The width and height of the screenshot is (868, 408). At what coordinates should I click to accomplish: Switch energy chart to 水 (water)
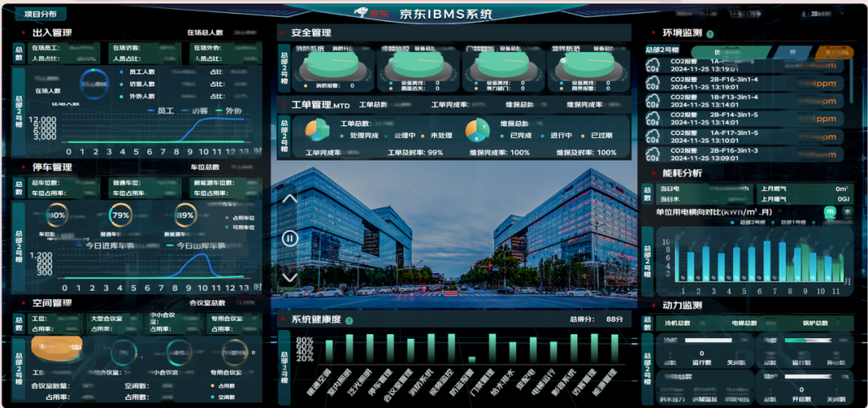pos(847,211)
